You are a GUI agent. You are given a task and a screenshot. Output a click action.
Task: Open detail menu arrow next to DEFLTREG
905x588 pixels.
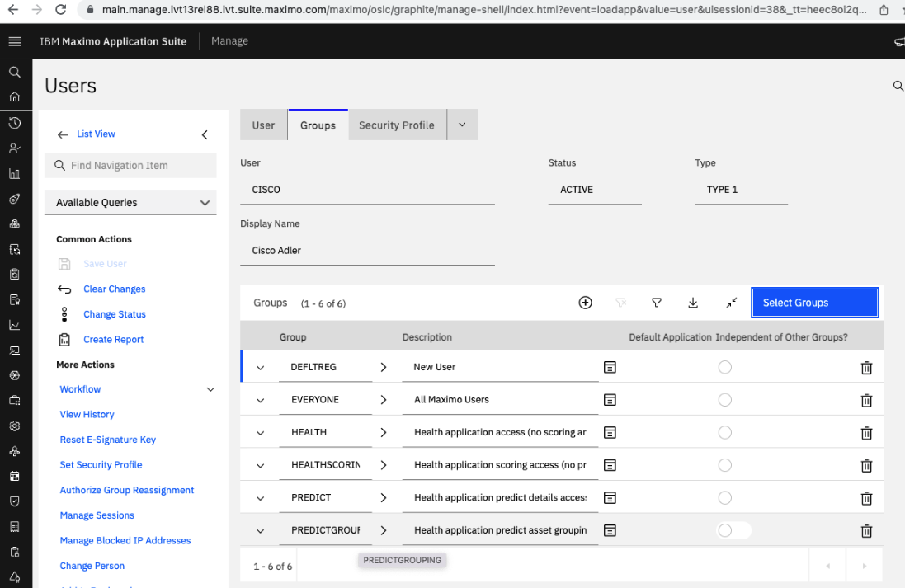384,367
